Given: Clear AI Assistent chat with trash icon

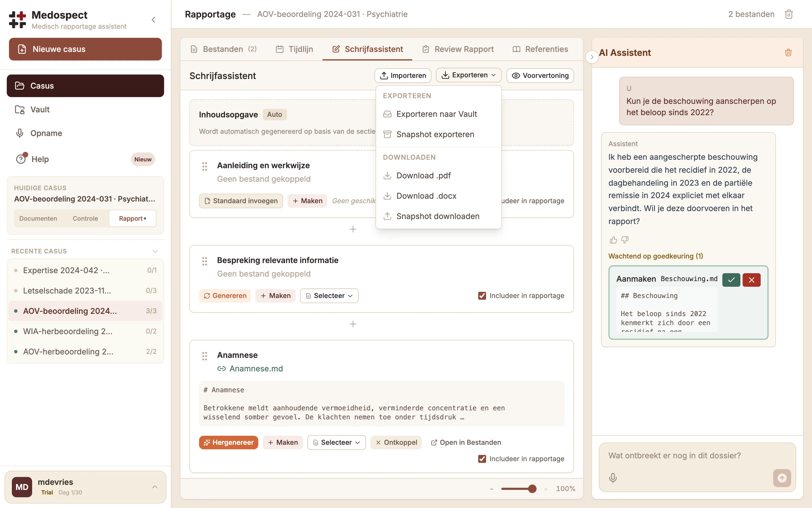Looking at the screenshot, I should tap(788, 52).
